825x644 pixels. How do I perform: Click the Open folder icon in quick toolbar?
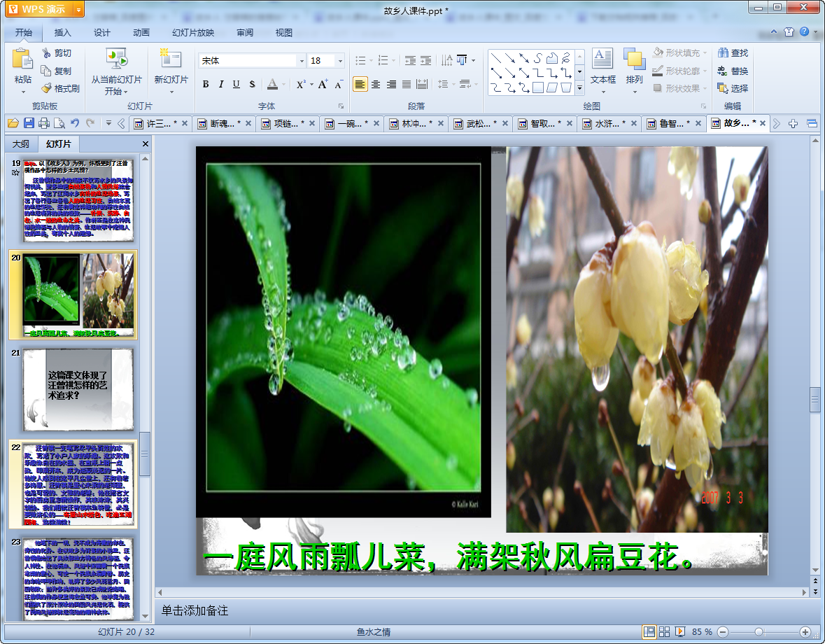13,123
